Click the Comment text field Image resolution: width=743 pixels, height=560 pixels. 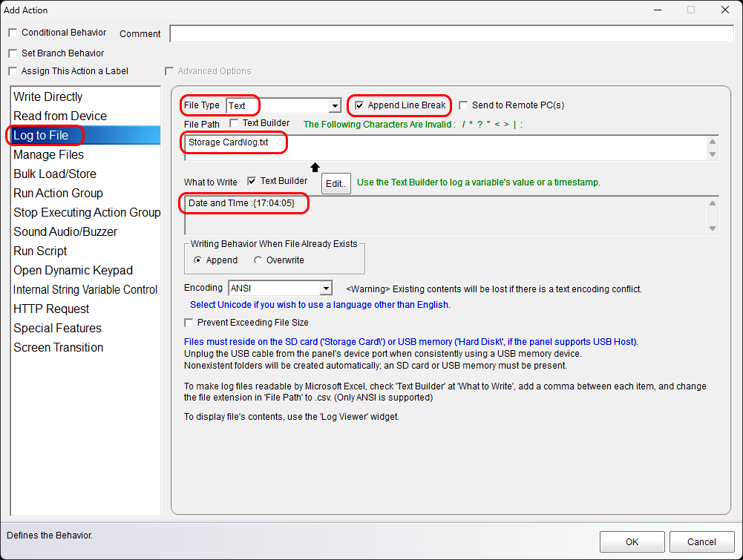[x=451, y=34]
